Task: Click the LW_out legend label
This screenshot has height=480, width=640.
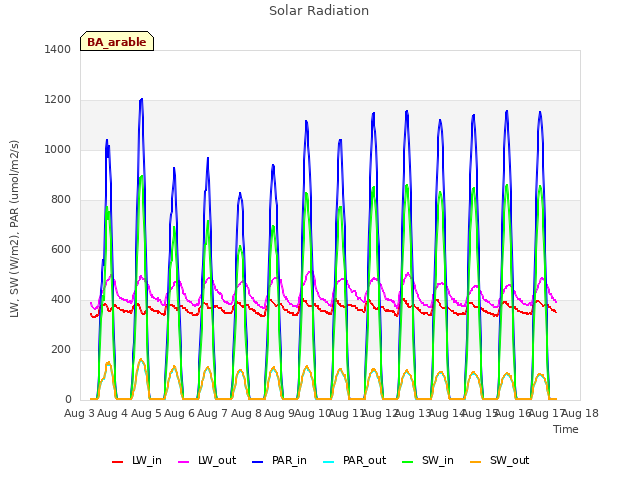Action: click(x=217, y=461)
